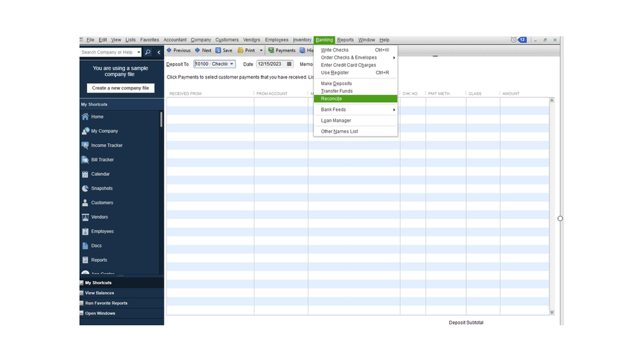Click the FROM ACCOUNT column header
Screen dimensions: 644x362
coord(272,93)
